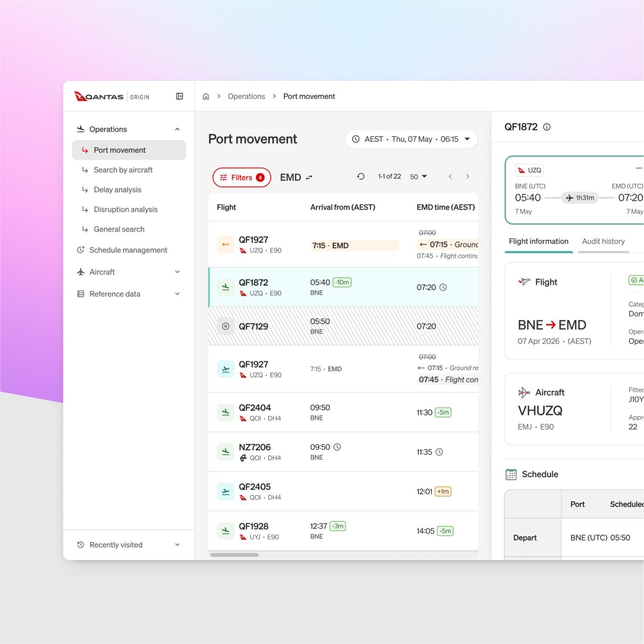Open the UZQ card more options menu
The width and height of the screenshot is (644, 644).
638,168
